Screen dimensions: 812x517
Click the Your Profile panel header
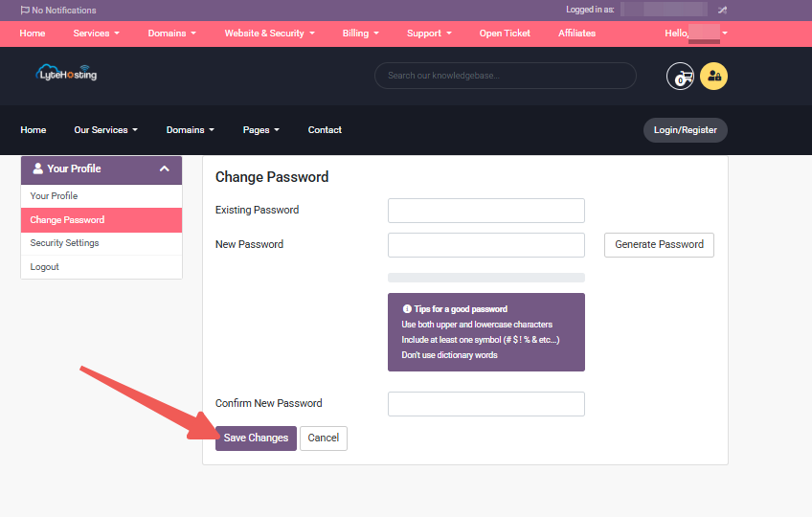101,169
